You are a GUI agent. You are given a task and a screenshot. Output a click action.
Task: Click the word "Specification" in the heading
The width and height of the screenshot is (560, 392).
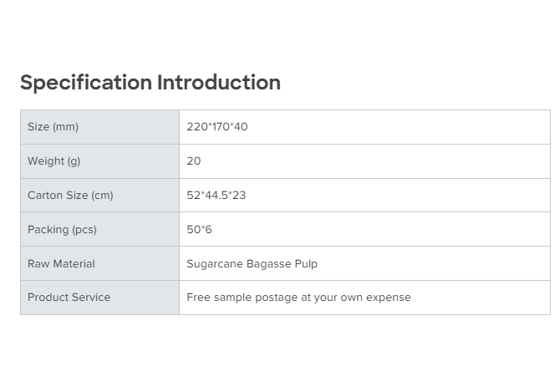[x=86, y=83]
